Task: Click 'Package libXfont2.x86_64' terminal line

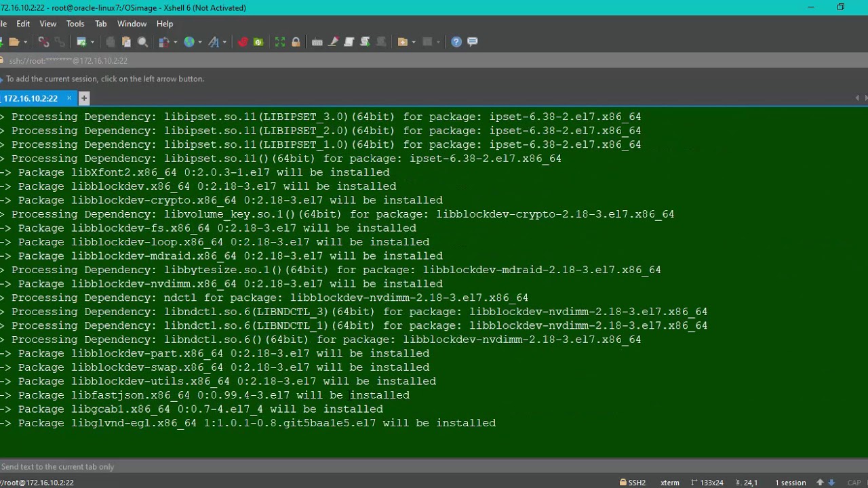Action: point(195,172)
